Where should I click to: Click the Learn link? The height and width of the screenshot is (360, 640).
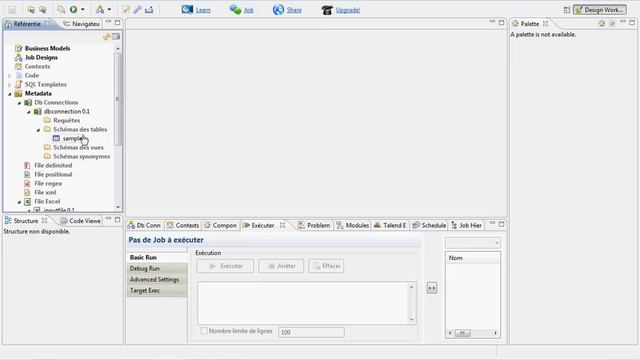(x=203, y=10)
